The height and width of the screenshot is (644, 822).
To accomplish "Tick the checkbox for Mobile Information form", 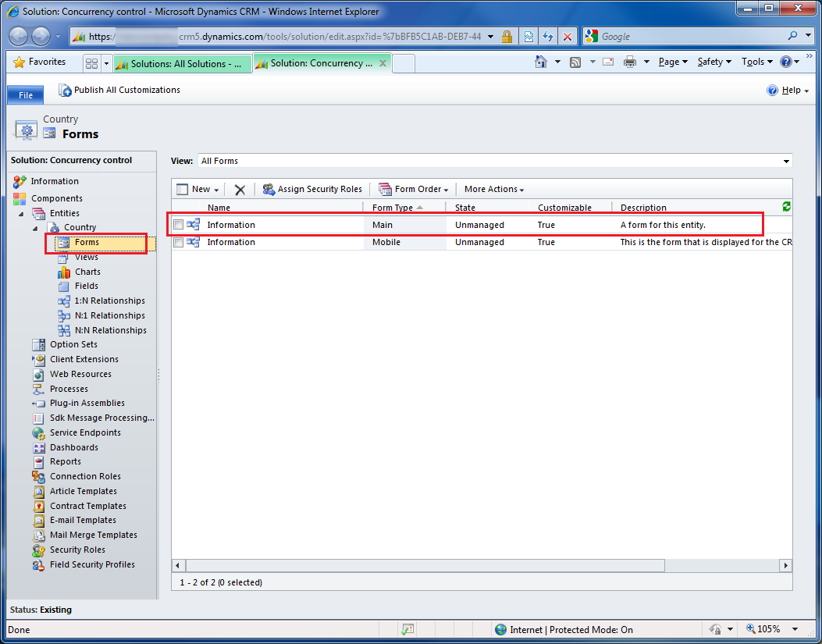I will pyautogui.click(x=178, y=242).
